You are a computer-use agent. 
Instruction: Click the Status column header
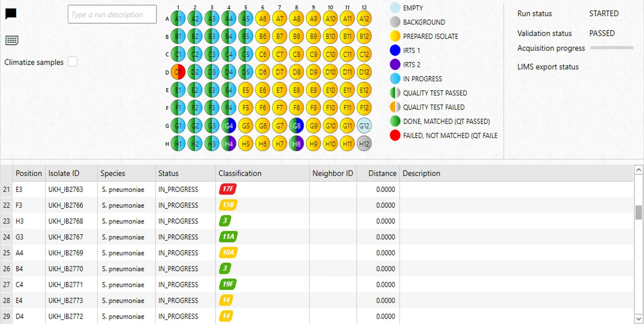pyautogui.click(x=185, y=173)
